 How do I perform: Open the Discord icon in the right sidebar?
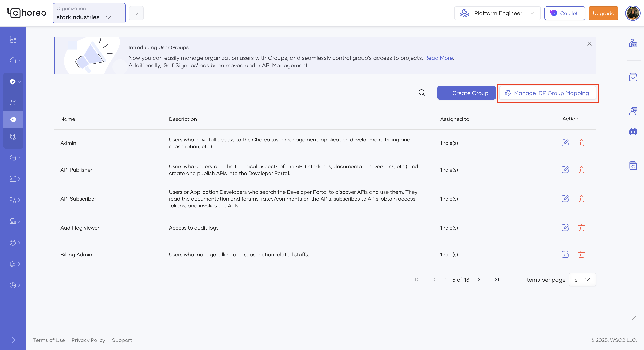click(x=633, y=132)
